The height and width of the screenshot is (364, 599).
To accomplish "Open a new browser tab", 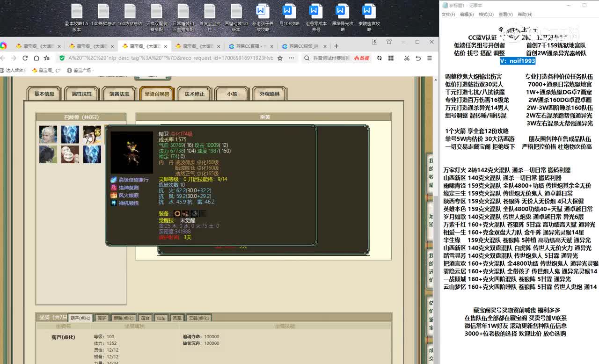I will coord(336,46).
